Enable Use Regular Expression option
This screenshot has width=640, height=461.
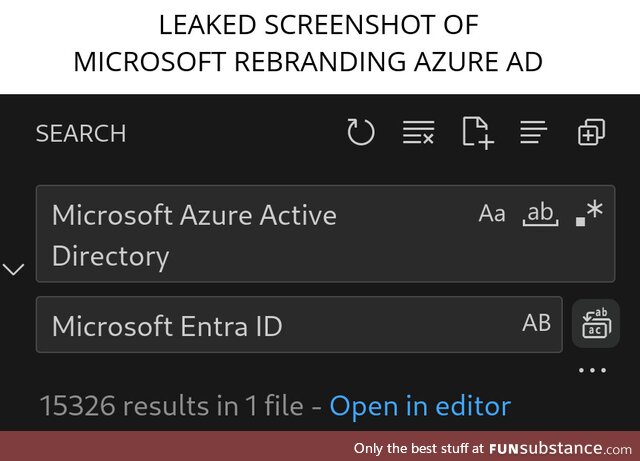[x=590, y=212]
